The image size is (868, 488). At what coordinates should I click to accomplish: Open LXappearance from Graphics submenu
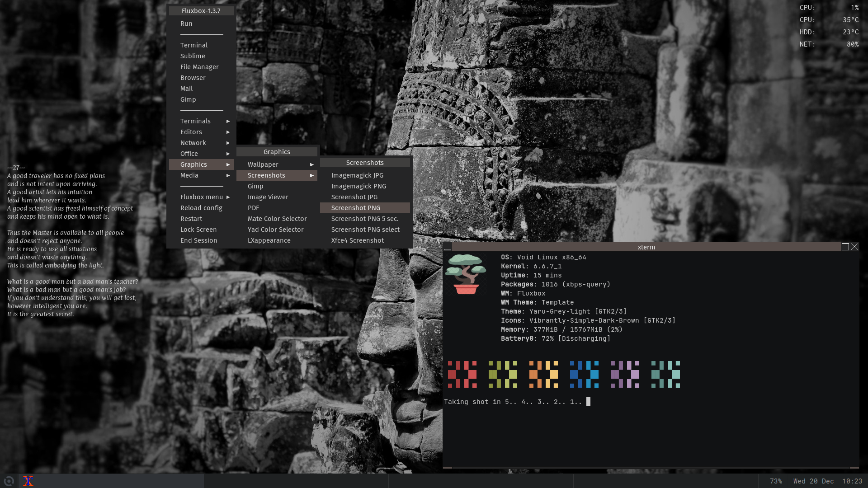click(x=277, y=240)
